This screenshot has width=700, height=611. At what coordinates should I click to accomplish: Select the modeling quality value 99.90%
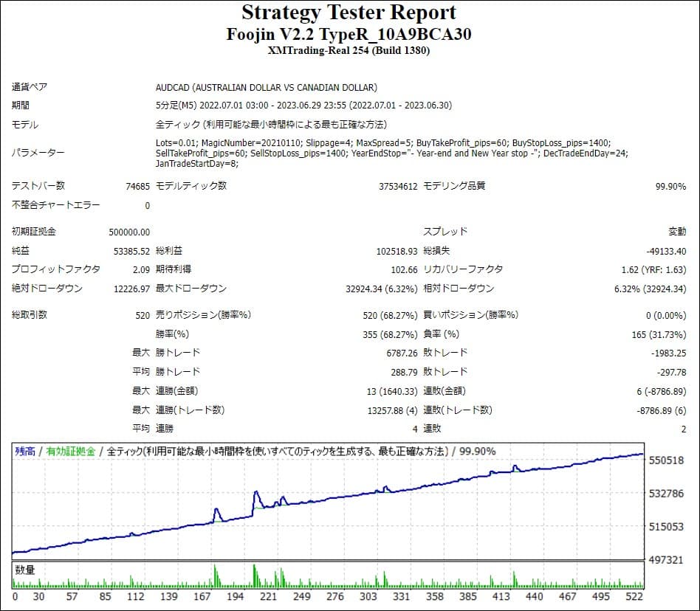click(x=670, y=187)
